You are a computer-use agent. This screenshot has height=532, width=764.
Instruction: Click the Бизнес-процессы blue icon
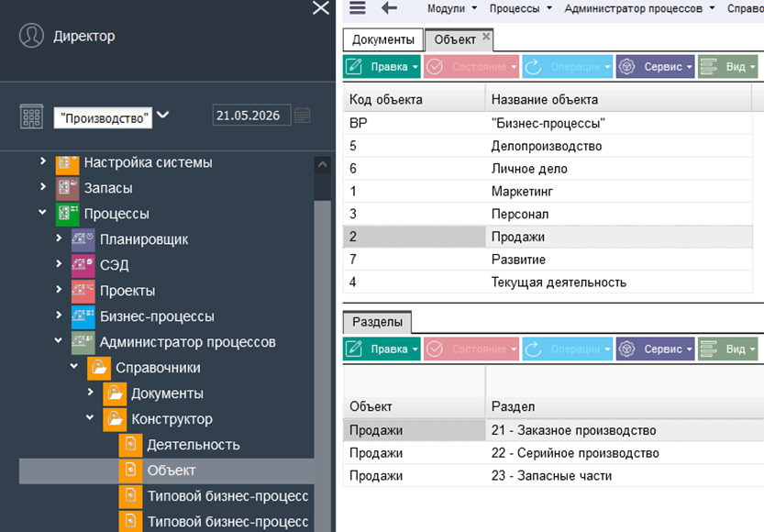(83, 317)
